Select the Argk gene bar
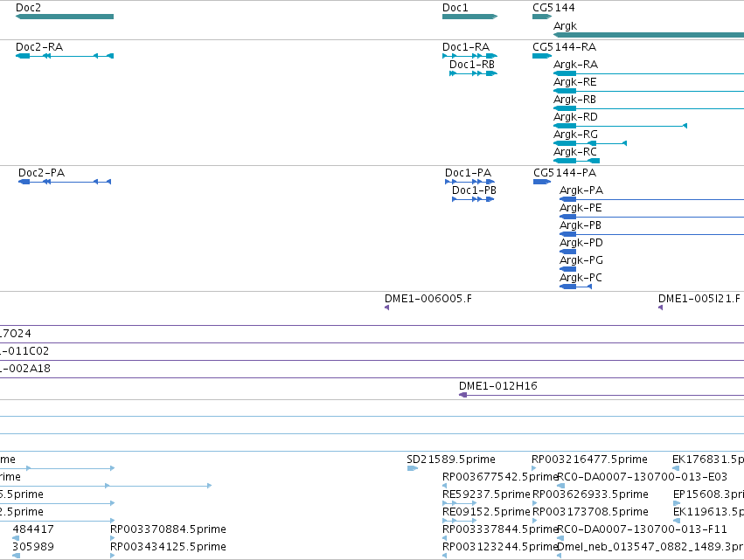Image resolution: width=744 pixels, height=560 pixels. click(649, 35)
